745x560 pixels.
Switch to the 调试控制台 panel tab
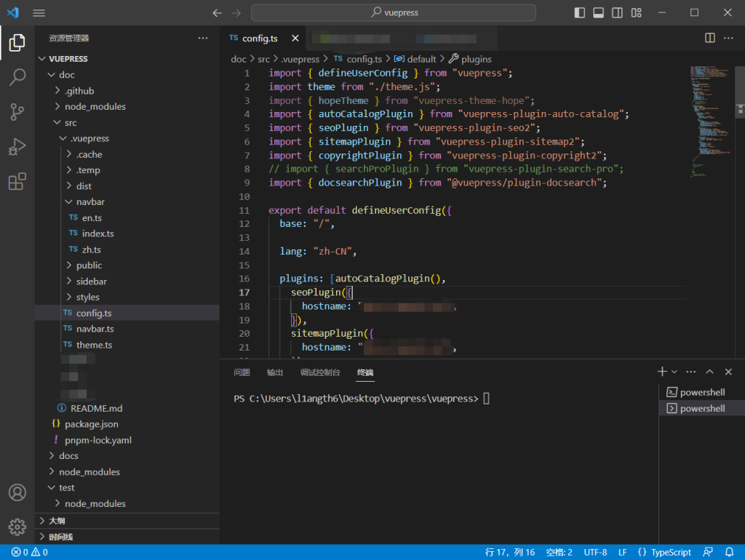[320, 372]
